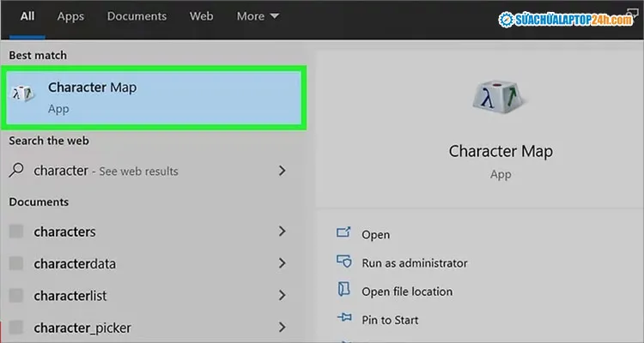
Task: Expand the More dropdown filter
Action: 258,15
